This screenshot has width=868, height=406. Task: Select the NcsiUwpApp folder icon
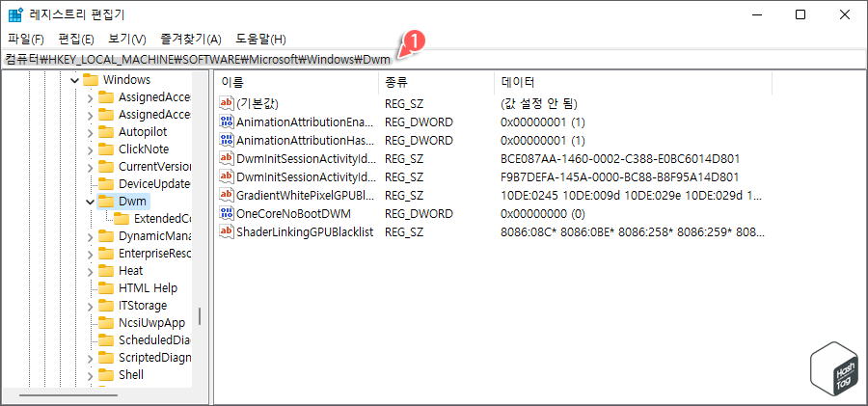[x=106, y=323]
